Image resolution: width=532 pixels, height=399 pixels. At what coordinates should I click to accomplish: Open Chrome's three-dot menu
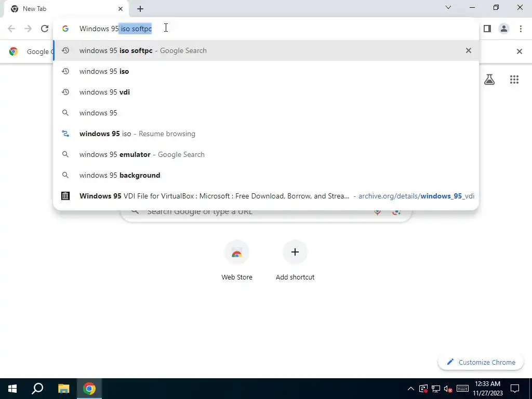[521, 29]
